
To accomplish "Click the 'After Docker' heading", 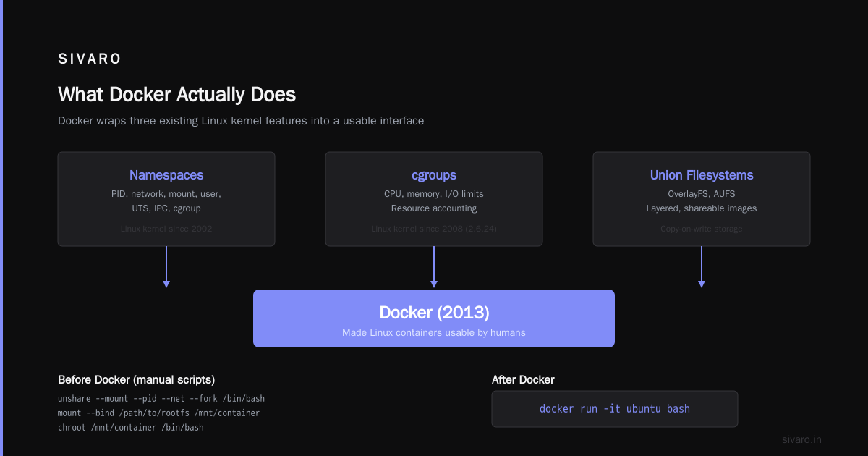I will pos(523,380).
